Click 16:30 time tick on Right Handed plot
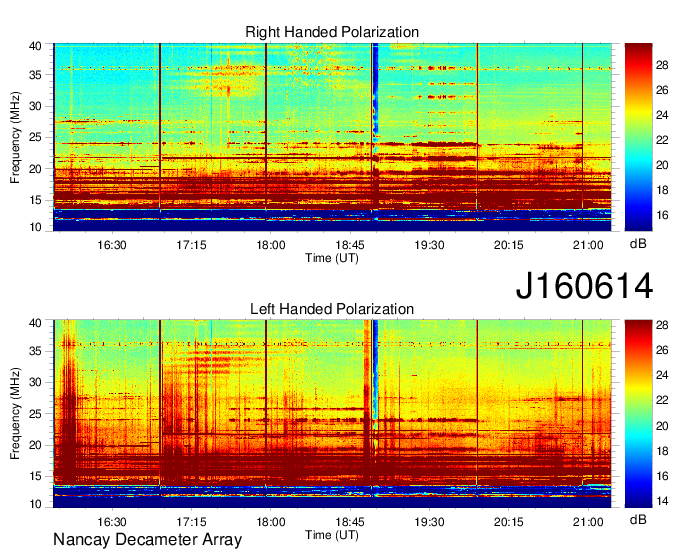The height and width of the screenshot is (552, 680). pyautogui.click(x=112, y=245)
